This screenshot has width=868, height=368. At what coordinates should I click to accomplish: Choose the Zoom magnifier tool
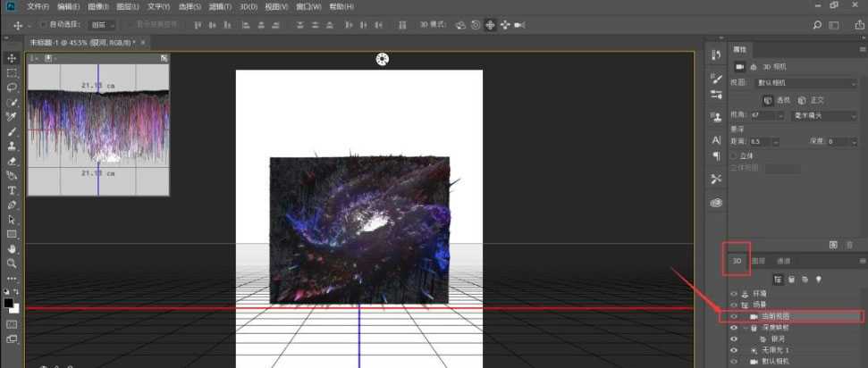13,263
